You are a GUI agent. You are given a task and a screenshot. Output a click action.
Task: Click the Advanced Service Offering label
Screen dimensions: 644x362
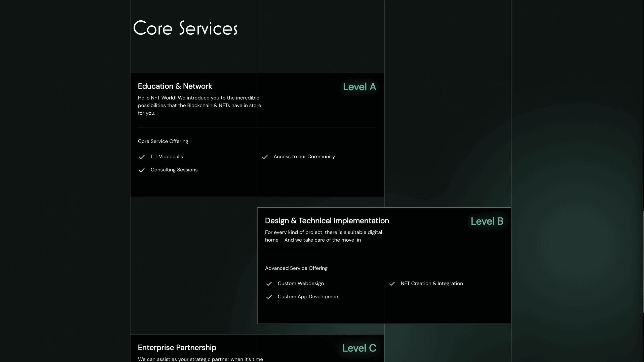pos(296,268)
